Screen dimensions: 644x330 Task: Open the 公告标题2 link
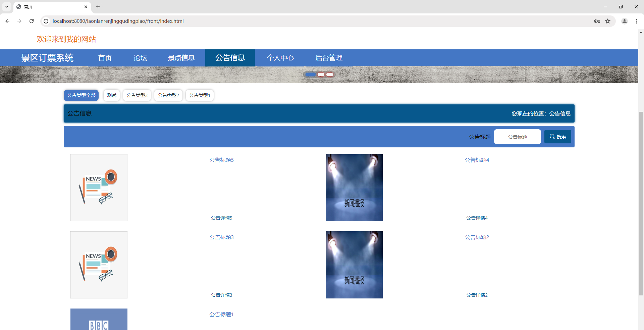tap(477, 237)
